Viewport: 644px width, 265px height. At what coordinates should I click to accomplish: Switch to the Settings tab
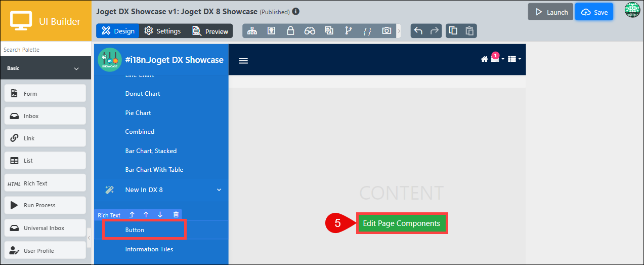pos(162,31)
